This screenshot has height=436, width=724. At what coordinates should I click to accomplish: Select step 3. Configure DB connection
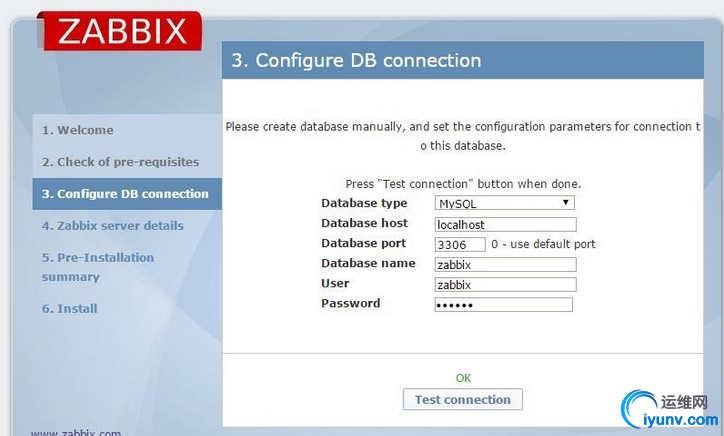[x=125, y=194]
